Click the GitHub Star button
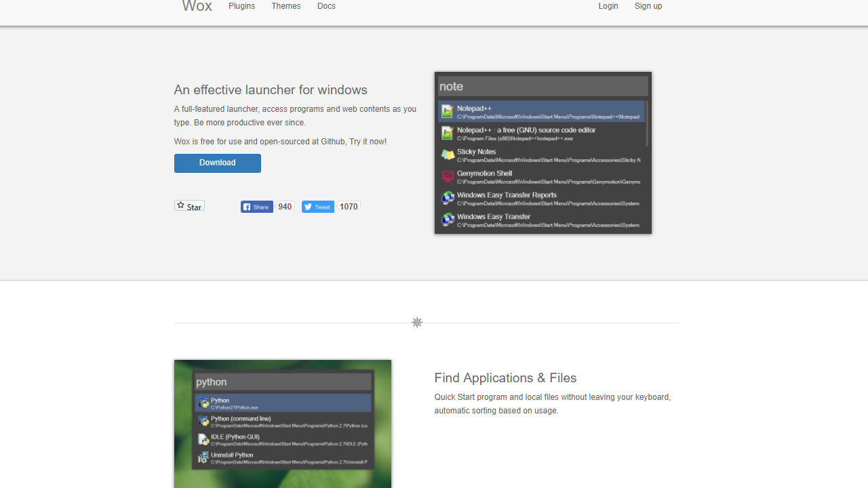 (189, 206)
